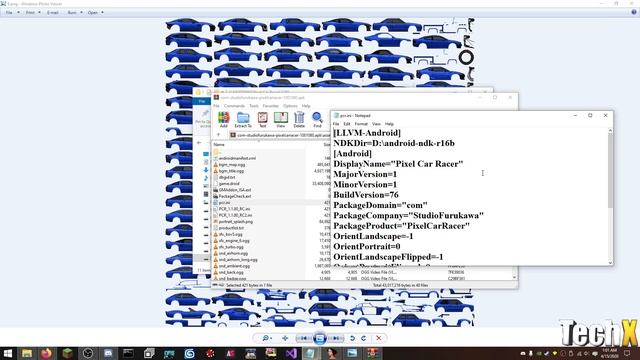Rotate the image clockwise
Image resolution: width=640 pixels, height=360 pixels.
363,338
